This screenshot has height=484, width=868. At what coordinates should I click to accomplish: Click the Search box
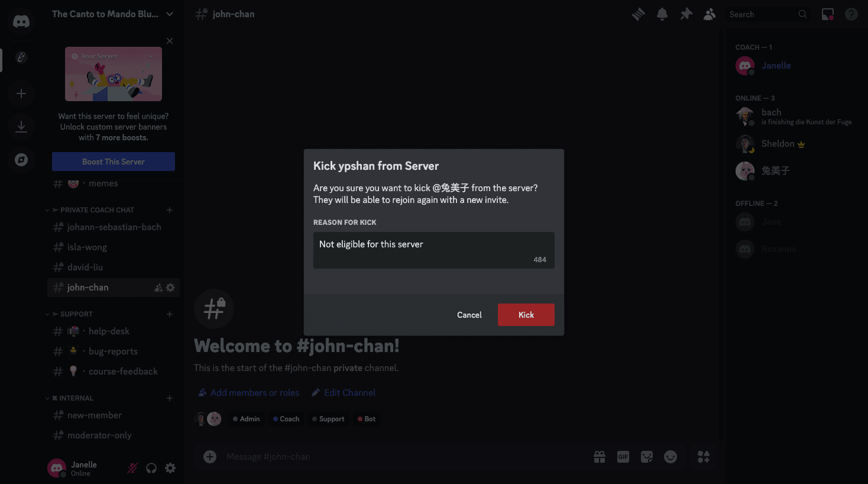click(x=768, y=14)
